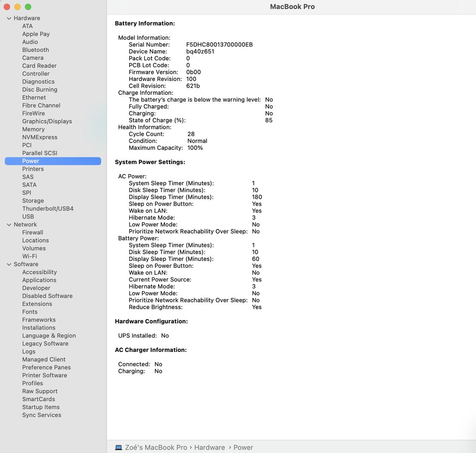
Task: Collapse the Hardware section chevron
Action: point(9,18)
